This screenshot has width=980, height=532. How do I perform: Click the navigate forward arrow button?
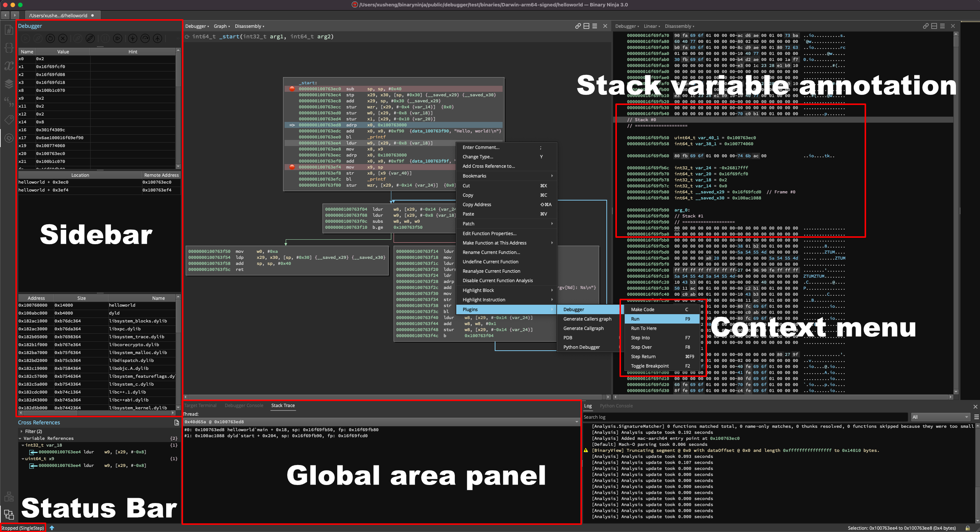coord(14,15)
